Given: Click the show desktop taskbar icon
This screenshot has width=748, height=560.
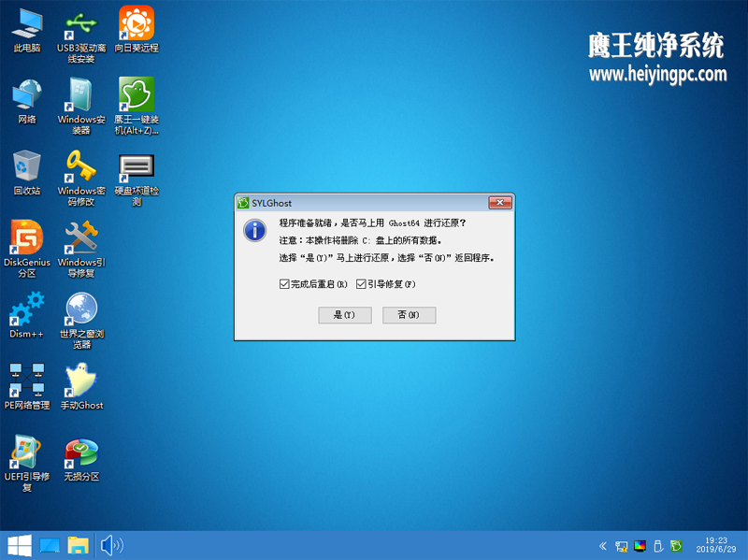Looking at the screenshot, I should pyautogui.click(x=50, y=546).
